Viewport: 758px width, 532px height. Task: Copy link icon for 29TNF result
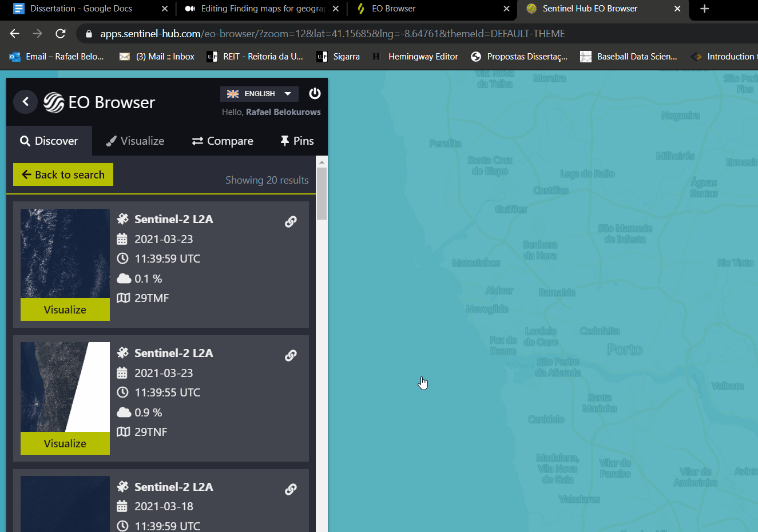pyautogui.click(x=291, y=355)
